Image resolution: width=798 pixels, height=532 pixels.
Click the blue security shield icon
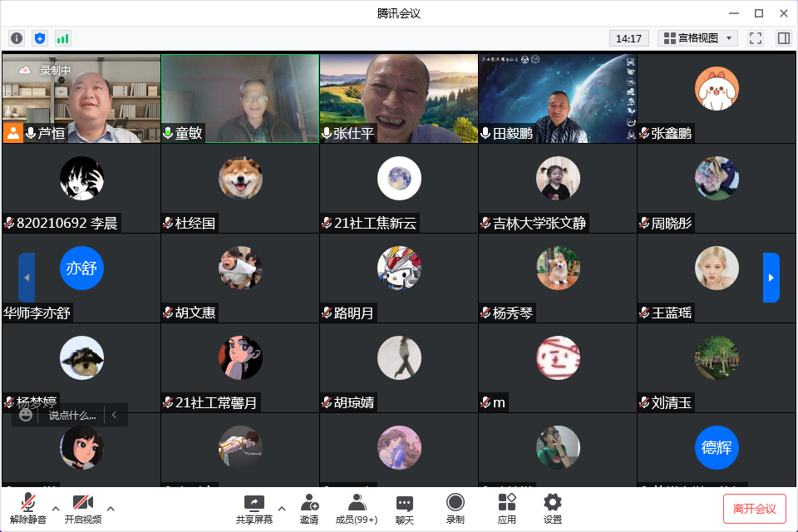click(x=40, y=38)
